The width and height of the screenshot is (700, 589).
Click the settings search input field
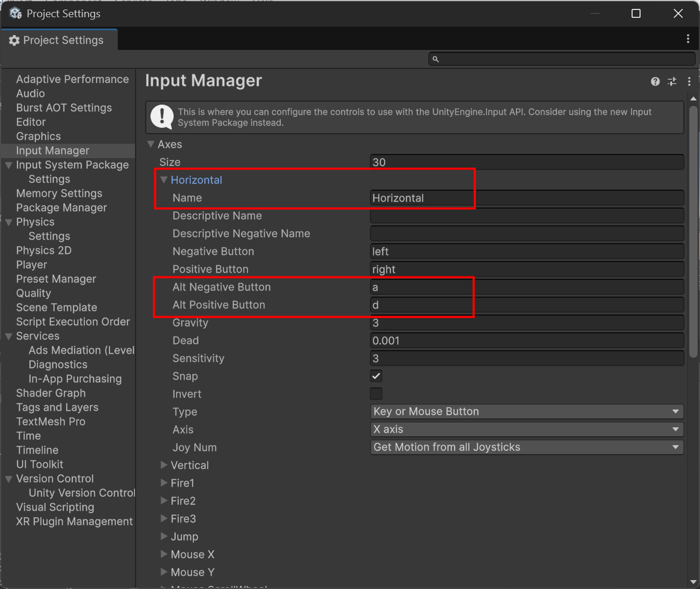pyautogui.click(x=561, y=59)
